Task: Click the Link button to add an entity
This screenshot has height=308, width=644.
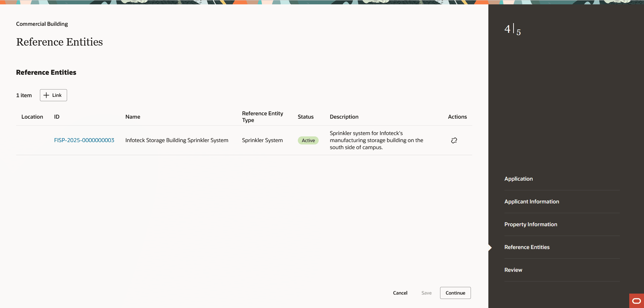Action: click(53, 95)
